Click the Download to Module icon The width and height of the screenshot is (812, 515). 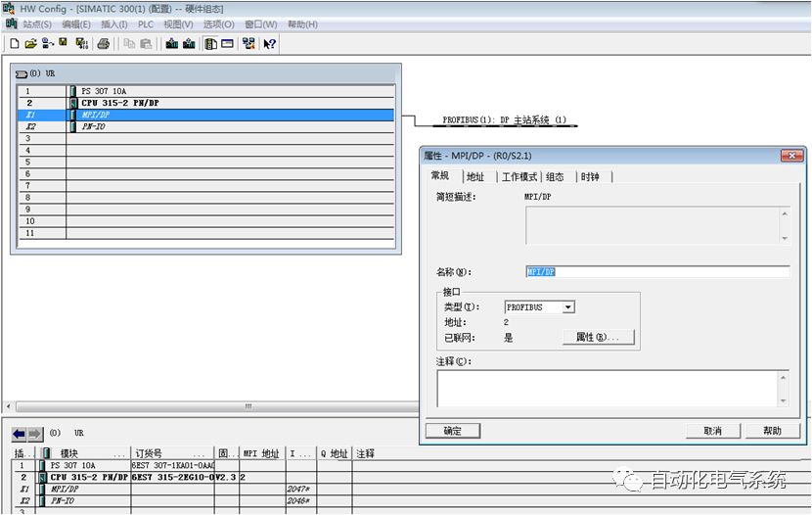172,44
